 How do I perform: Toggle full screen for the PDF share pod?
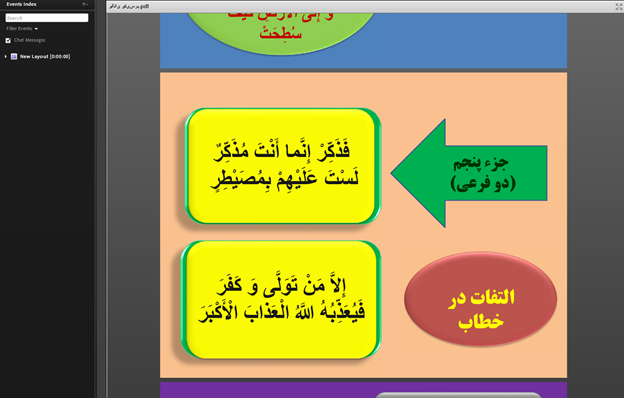[619, 6]
